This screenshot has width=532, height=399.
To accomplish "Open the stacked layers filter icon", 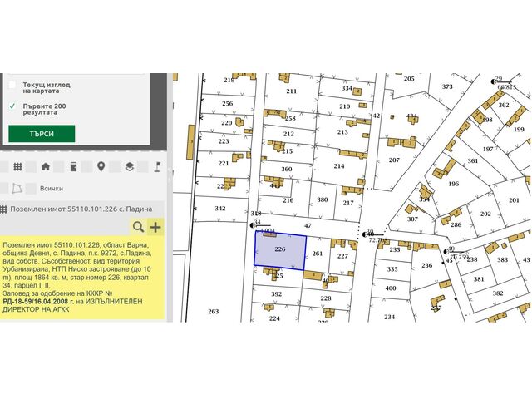I will pos(129,166).
